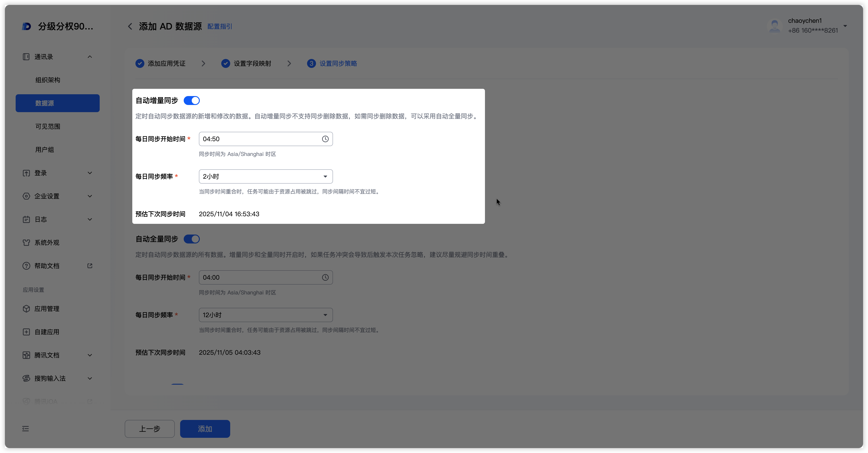Open the 配置指引 link
Image resolution: width=868 pixels, height=453 pixels.
(219, 27)
